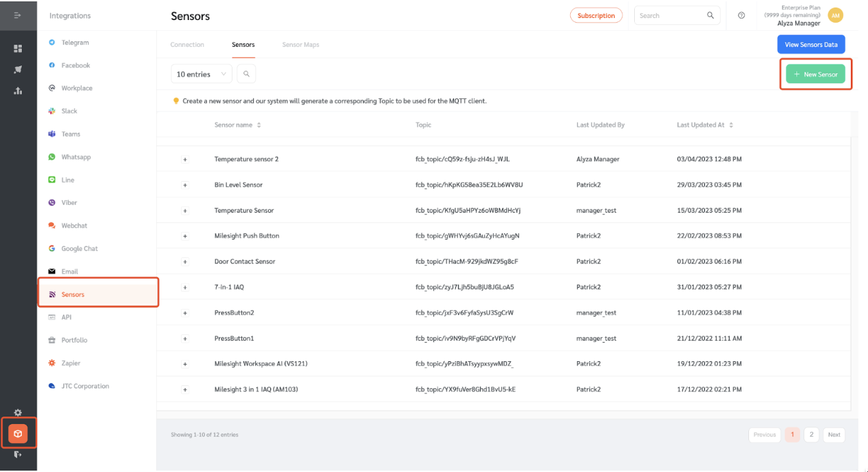The width and height of the screenshot is (868, 472).
Task: Open the analytics chart icon
Action: [18, 89]
